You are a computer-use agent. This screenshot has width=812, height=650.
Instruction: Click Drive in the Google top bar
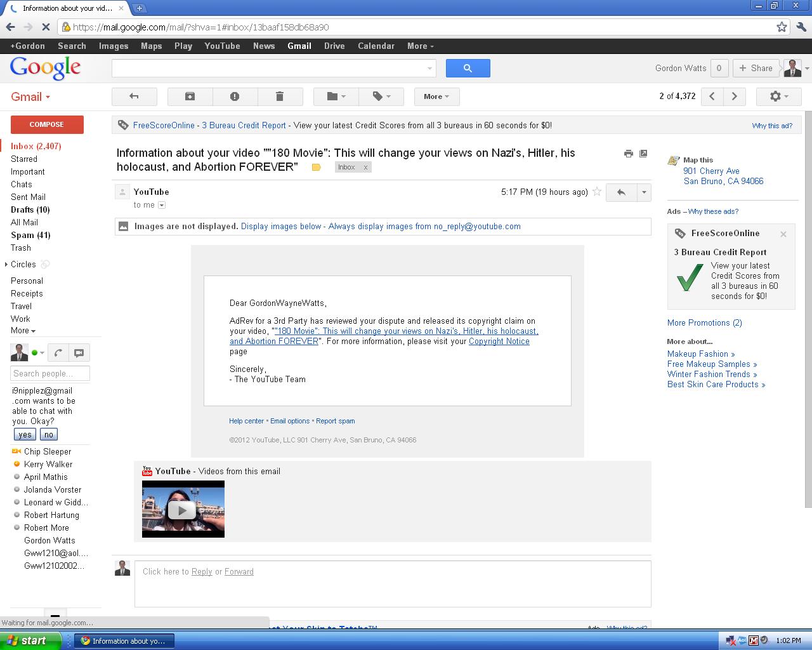(x=334, y=46)
